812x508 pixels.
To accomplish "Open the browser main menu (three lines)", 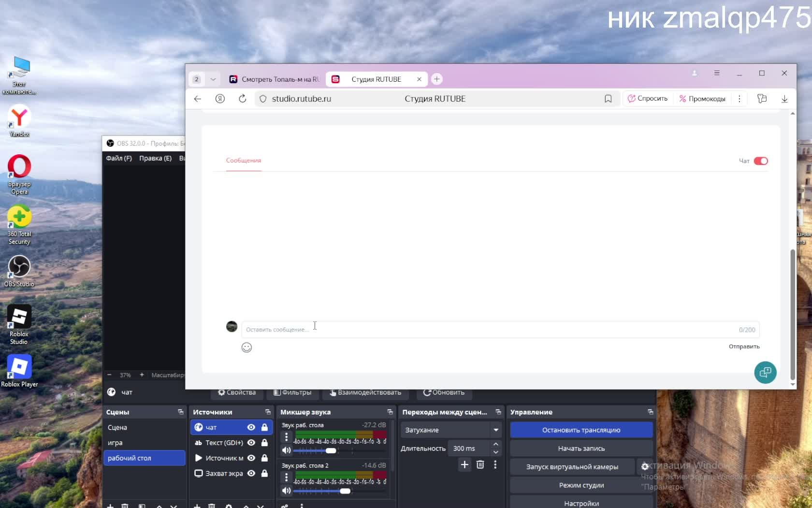I will [x=717, y=73].
